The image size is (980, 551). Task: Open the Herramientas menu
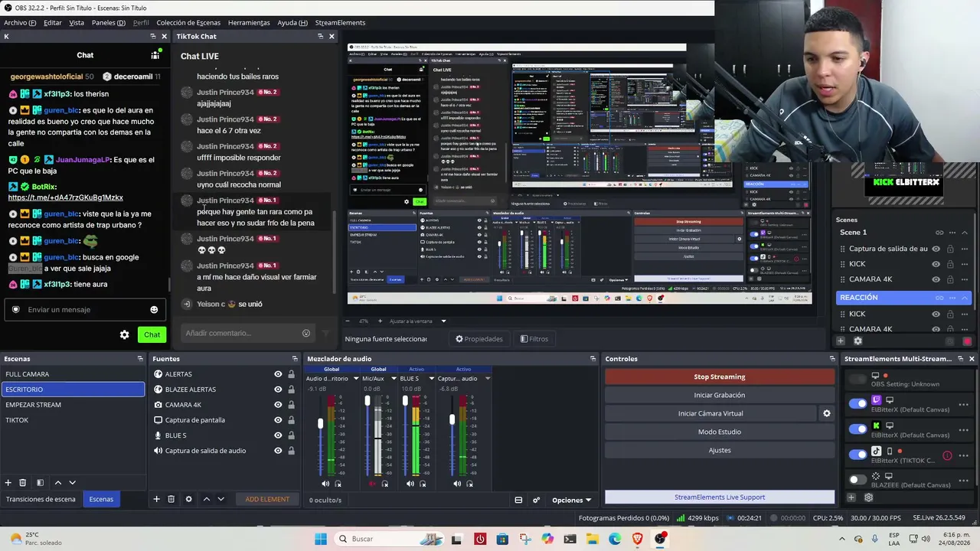[249, 23]
